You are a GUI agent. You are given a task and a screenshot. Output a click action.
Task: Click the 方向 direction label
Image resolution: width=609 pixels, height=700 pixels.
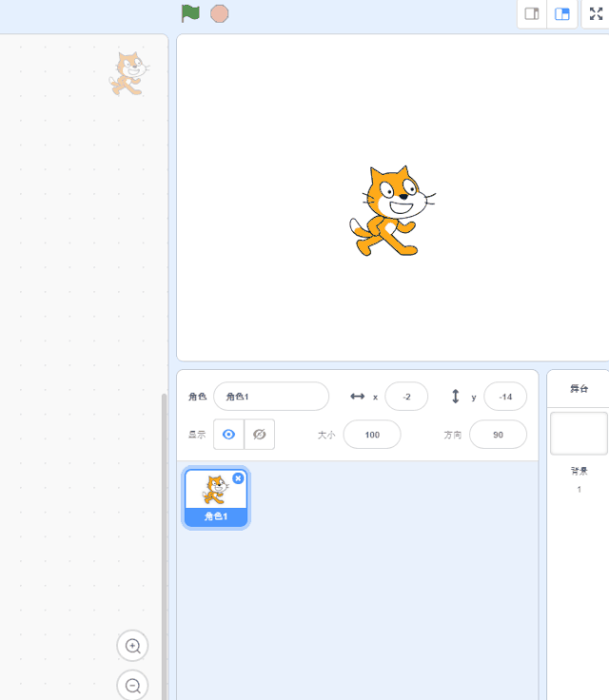click(453, 435)
